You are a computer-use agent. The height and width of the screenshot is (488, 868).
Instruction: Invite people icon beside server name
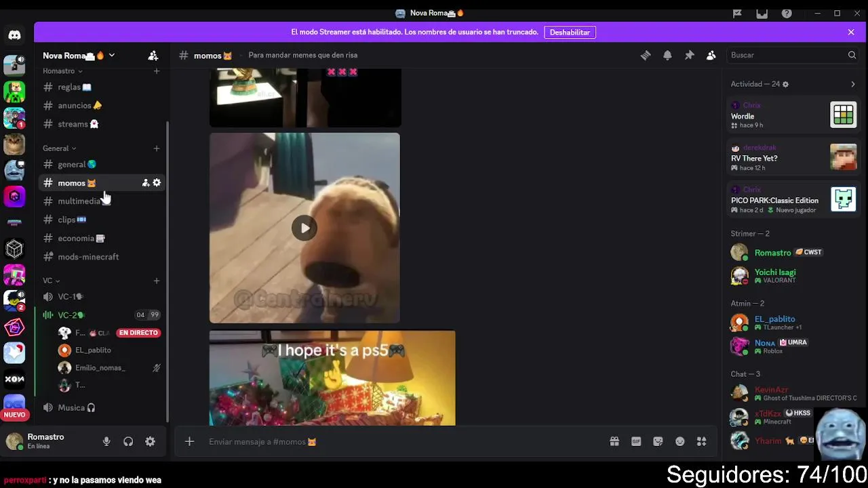[153, 56]
